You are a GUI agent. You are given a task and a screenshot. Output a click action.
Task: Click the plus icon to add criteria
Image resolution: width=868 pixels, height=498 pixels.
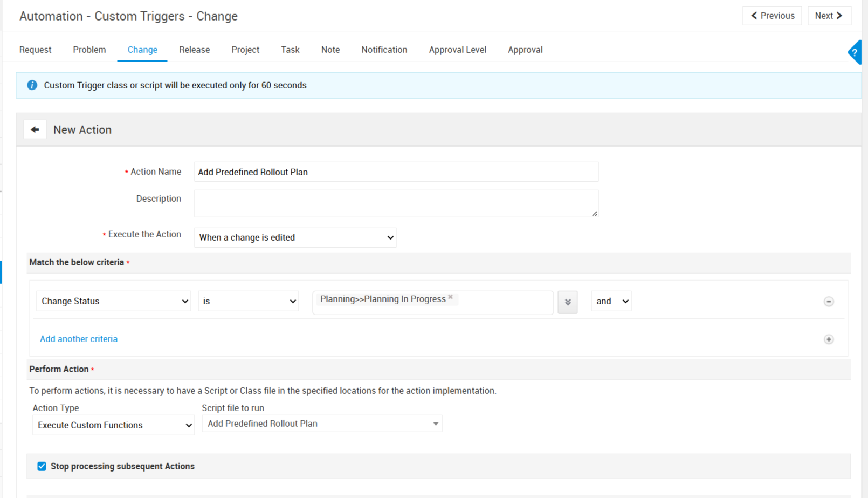[829, 339]
